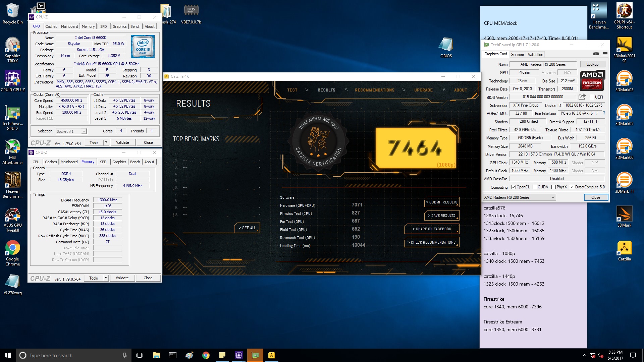Launch 3DMark05 desktop shortcut

pos(624,115)
